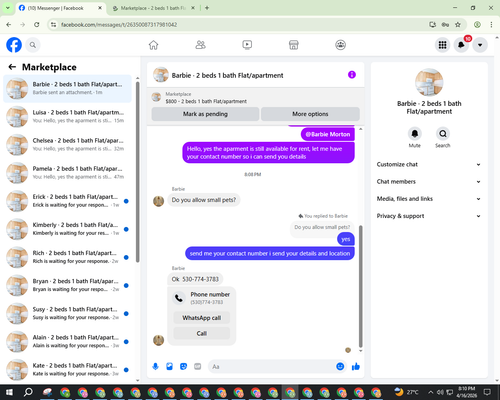
Task: Open the Marketplace store icon
Action: (294, 45)
